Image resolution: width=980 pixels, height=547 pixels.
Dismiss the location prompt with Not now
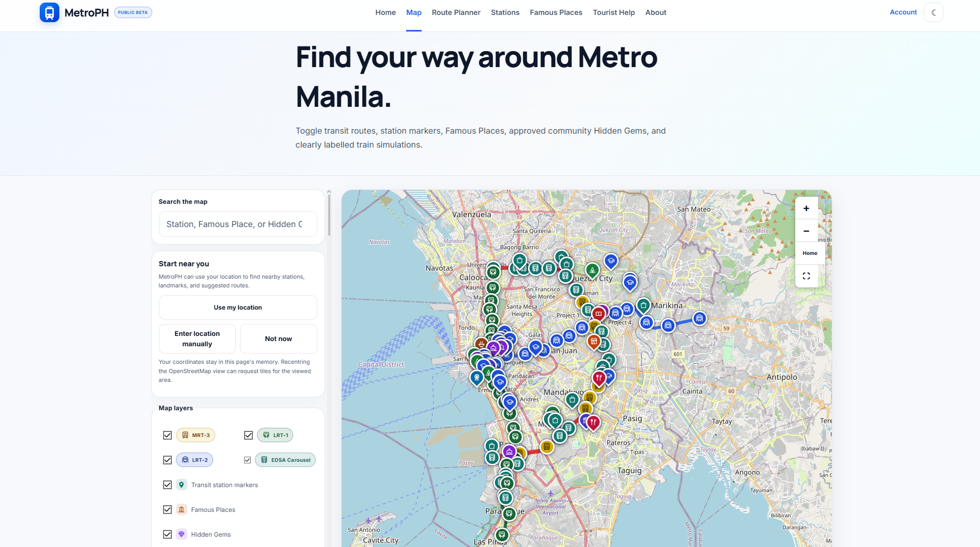278,339
